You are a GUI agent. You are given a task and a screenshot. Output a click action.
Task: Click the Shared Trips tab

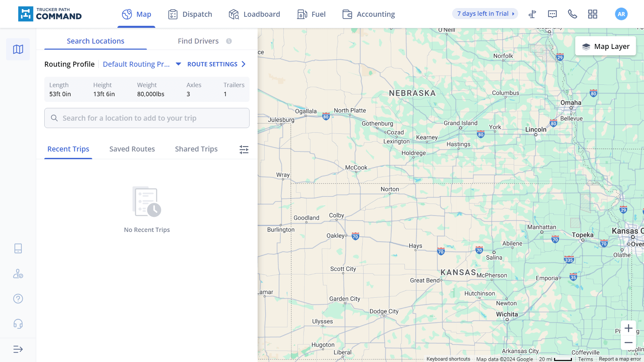point(196,148)
